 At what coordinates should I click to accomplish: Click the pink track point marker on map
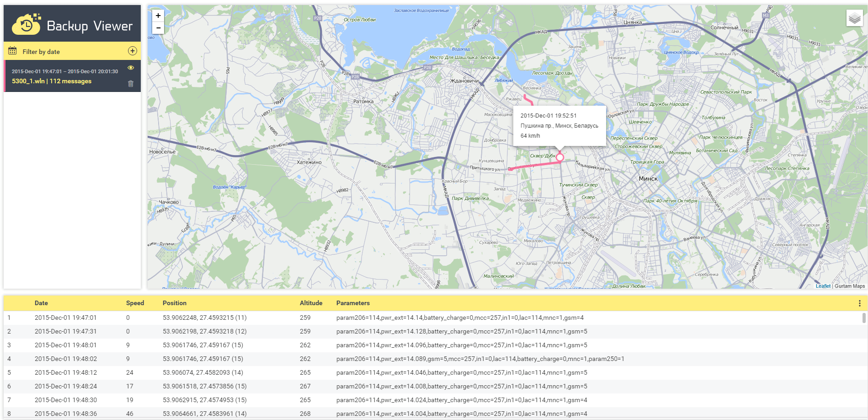559,157
